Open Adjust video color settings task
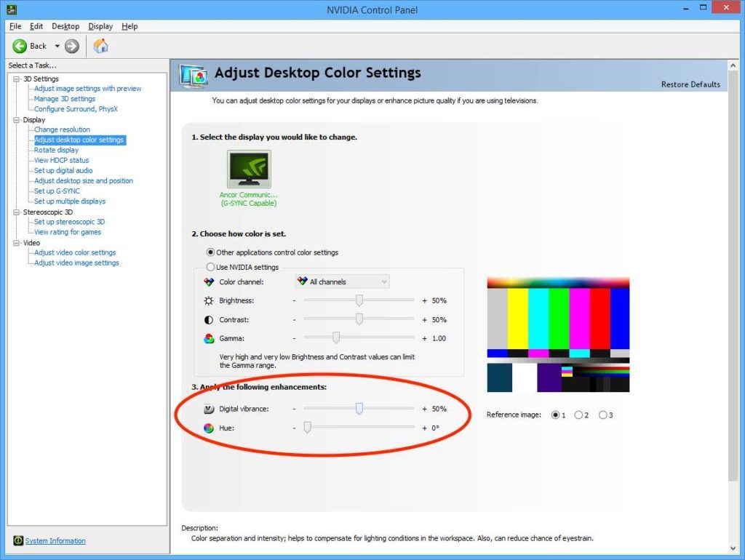This screenshot has height=560, width=745. [x=75, y=252]
